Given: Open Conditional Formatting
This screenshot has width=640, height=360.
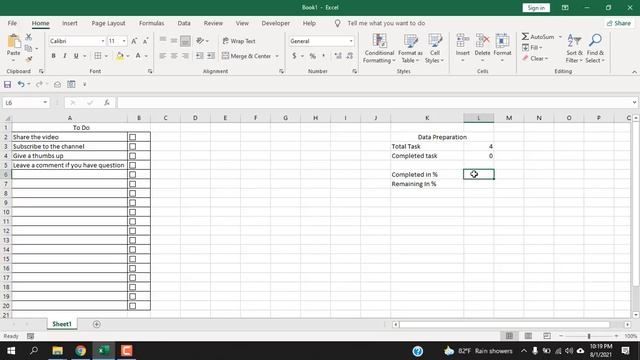Looking at the screenshot, I should coord(379,49).
